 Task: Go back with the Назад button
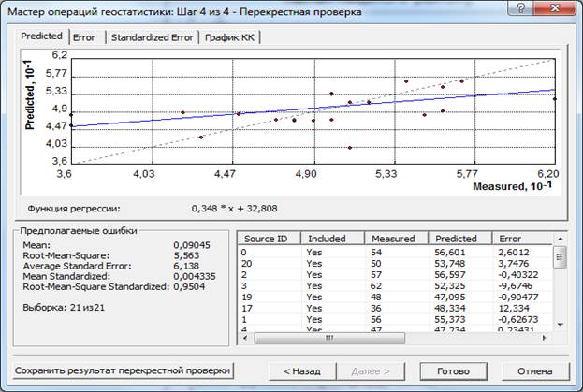tap(302, 370)
